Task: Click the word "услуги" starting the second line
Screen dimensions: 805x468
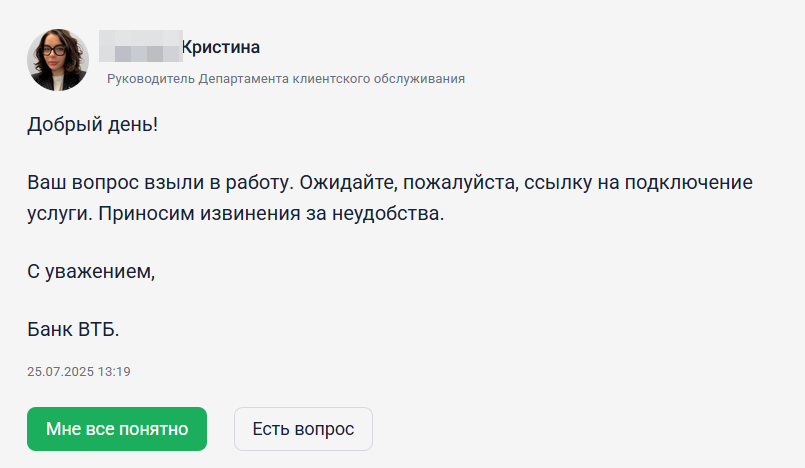Action: tap(55, 214)
